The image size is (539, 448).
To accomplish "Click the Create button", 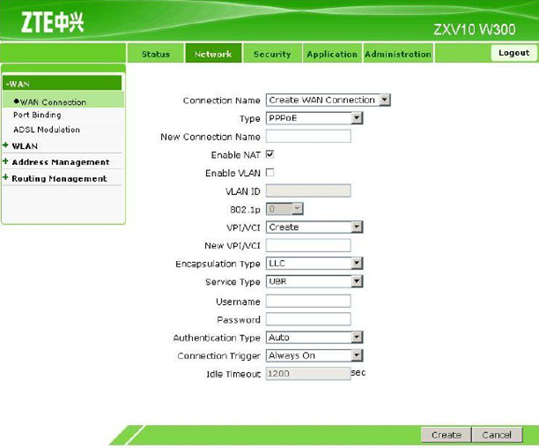I will (446, 435).
